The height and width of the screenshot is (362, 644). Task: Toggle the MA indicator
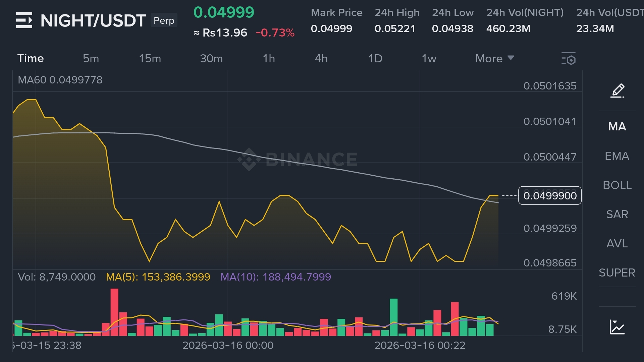click(617, 127)
